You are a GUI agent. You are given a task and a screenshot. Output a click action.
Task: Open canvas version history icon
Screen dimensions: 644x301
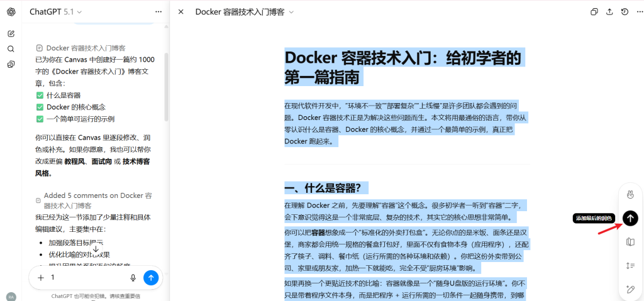click(625, 12)
